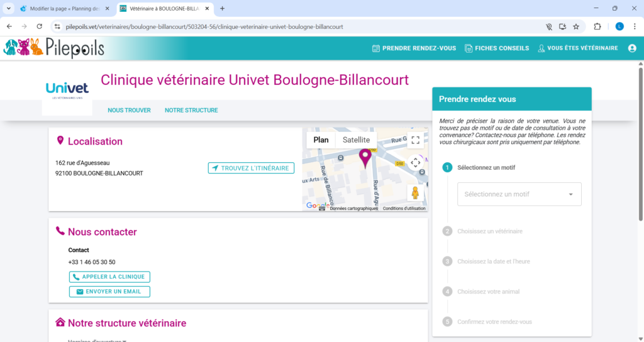The height and width of the screenshot is (342, 644).
Task: Click phone number +33 1 46 05 30 50
Action: pos(92,262)
